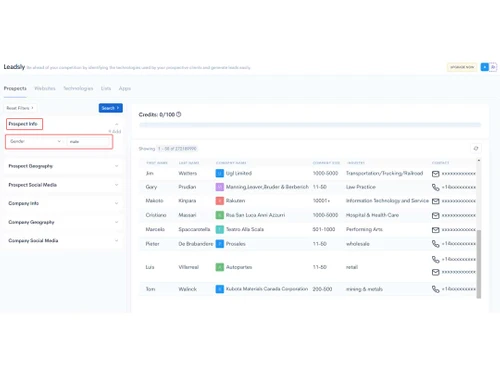
Task: Click the red Rakuten company icon
Action: [x=220, y=201]
